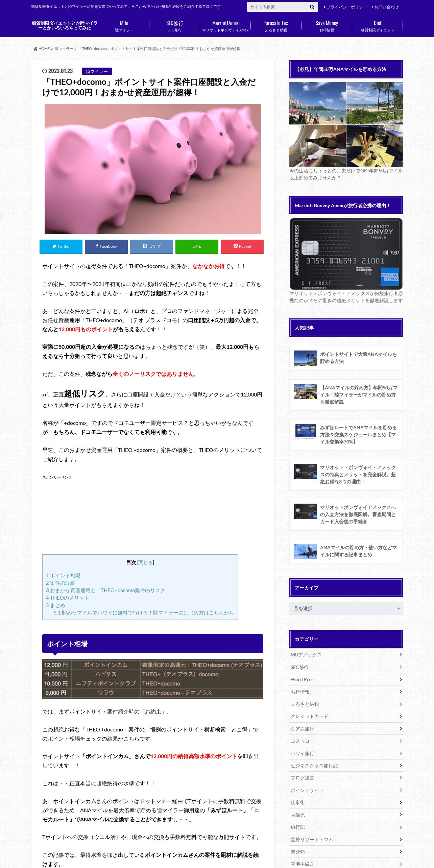Viewport: 434px width, 868px height.
Task: Expand the SFC修行 category chevron
Action: (x=401, y=667)
